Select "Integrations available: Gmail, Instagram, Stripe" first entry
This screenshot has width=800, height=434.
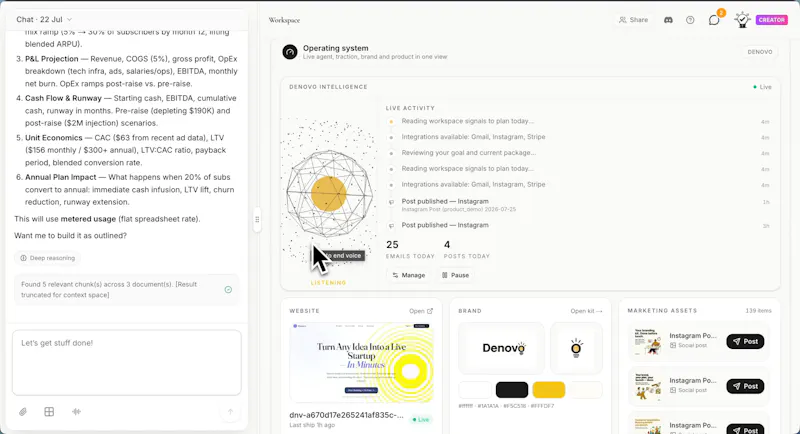[x=473, y=137]
